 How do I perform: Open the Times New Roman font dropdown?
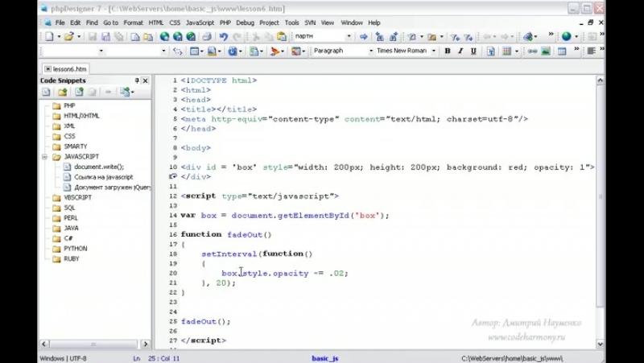click(x=434, y=51)
